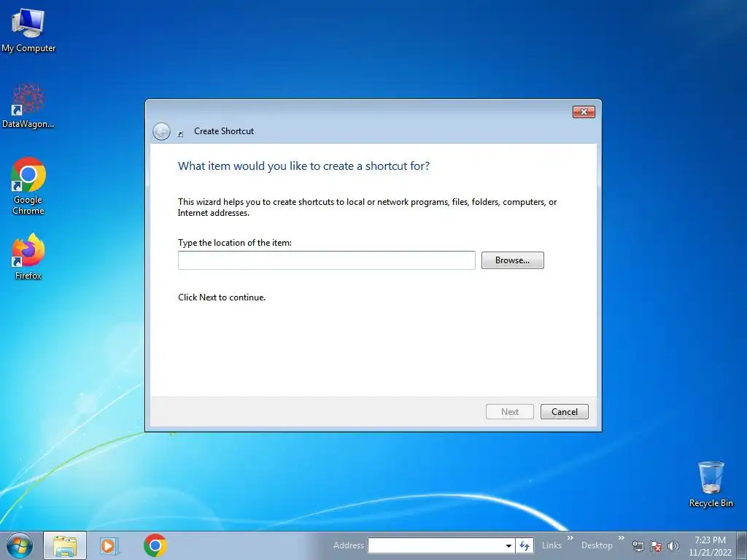Close the Create Shortcut dialog
Image resolution: width=747 pixels, height=560 pixels.
pyautogui.click(x=584, y=112)
